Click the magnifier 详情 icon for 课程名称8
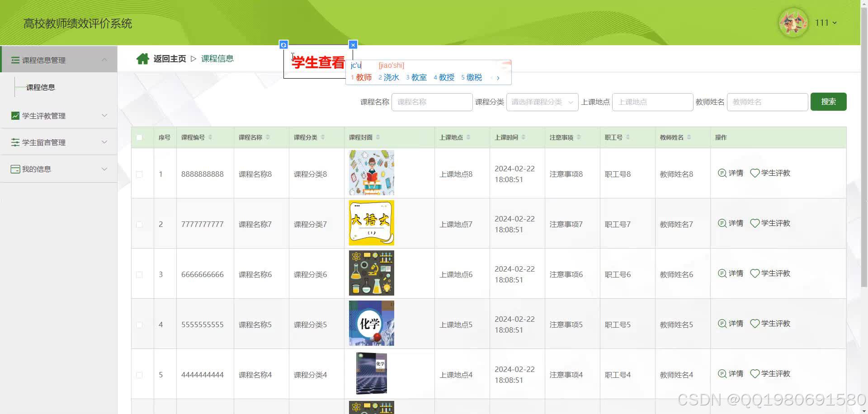868x414 pixels. point(722,173)
